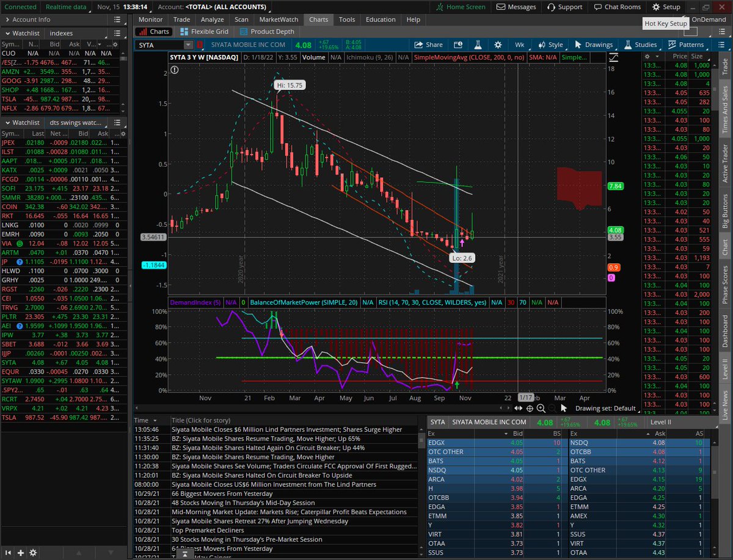Switch to the Product Depth sub-tab
This screenshot has width=733, height=560.
(x=267, y=31)
